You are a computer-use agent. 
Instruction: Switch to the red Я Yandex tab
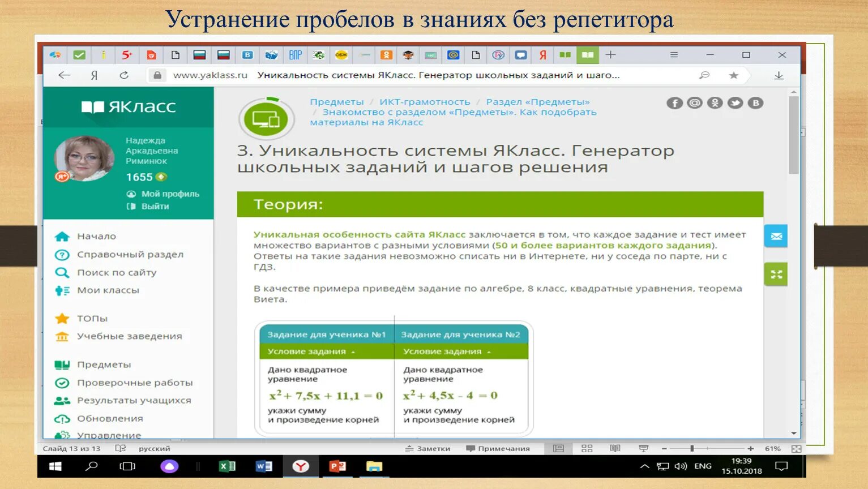click(542, 55)
